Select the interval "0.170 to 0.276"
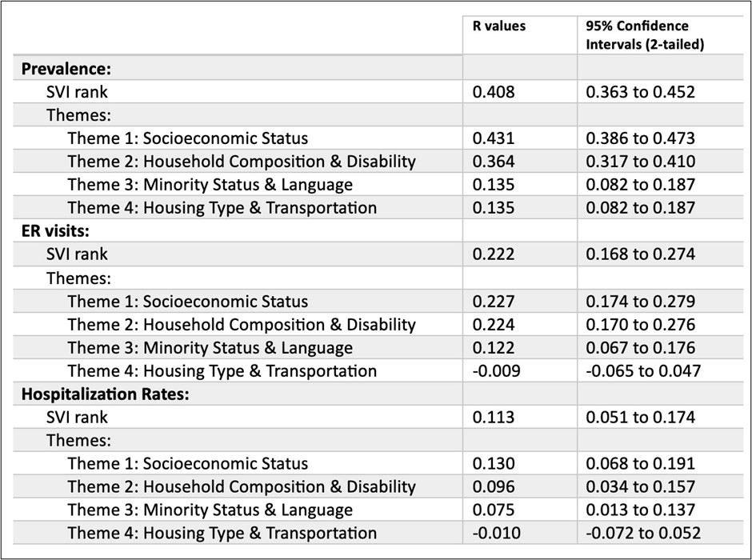Screen dimensions: 752x560 tap(640, 325)
